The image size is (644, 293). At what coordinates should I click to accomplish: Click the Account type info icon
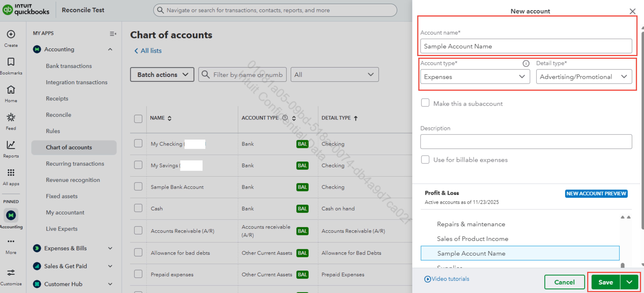526,64
